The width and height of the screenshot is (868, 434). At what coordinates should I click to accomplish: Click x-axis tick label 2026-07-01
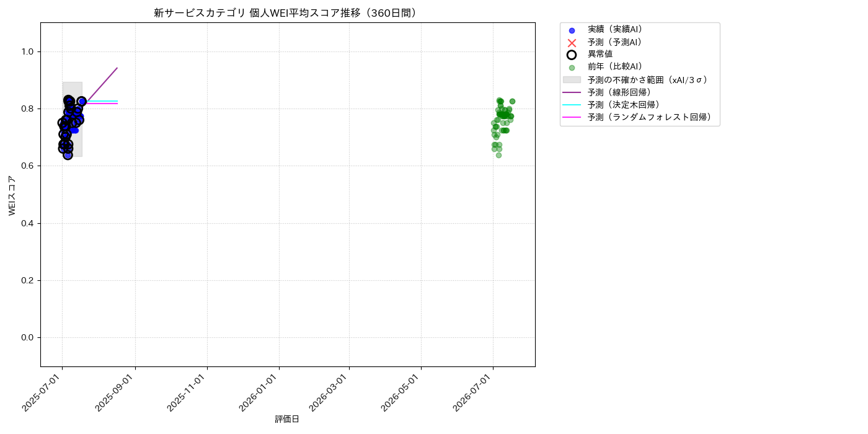[474, 393]
